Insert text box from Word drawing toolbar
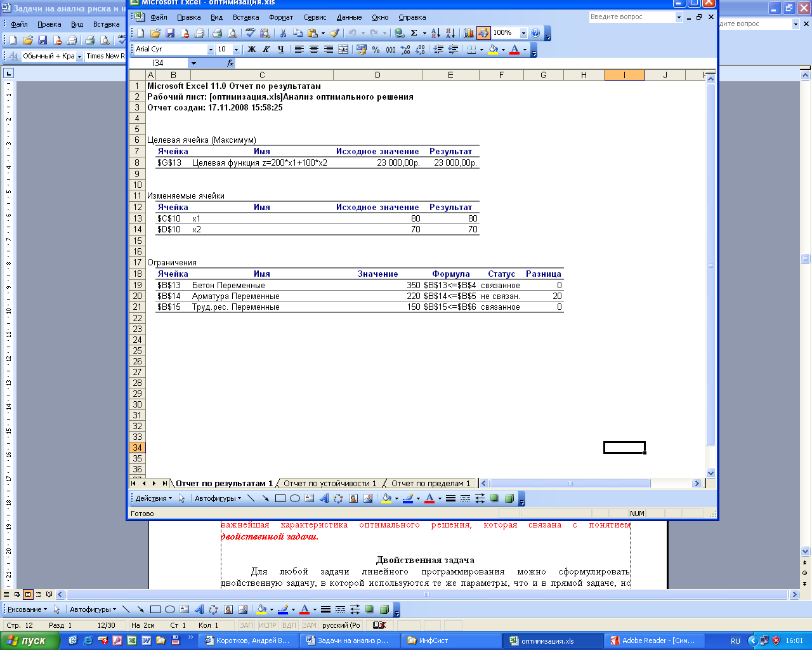 click(185, 609)
